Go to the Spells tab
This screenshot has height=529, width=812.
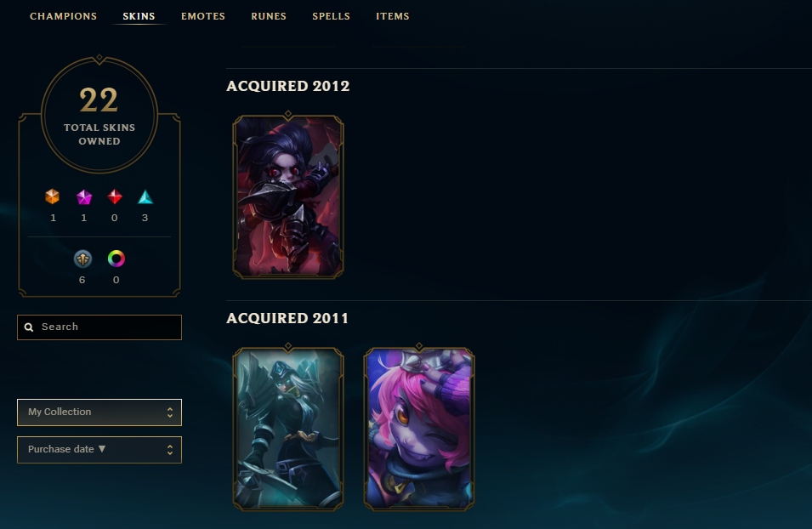click(x=331, y=16)
